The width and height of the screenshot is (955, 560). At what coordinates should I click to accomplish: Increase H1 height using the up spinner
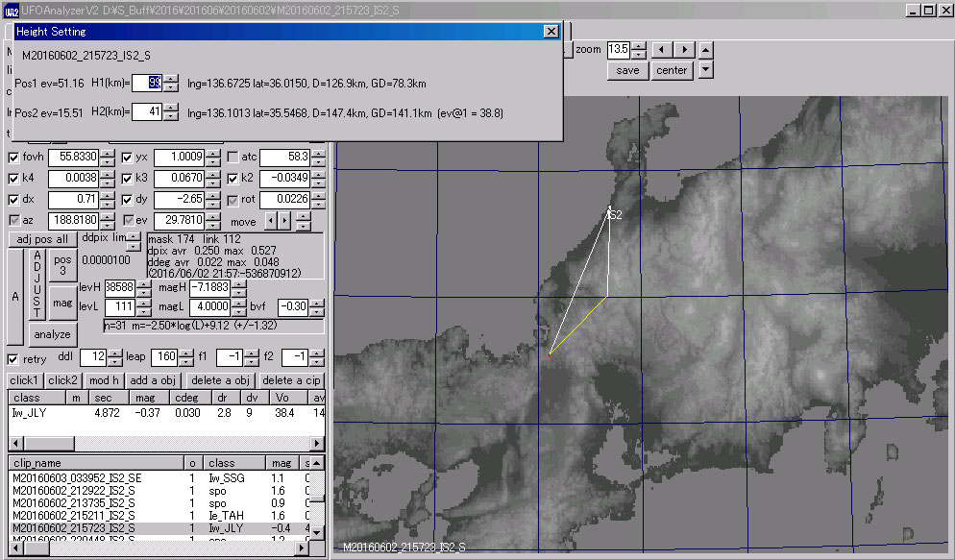point(170,78)
